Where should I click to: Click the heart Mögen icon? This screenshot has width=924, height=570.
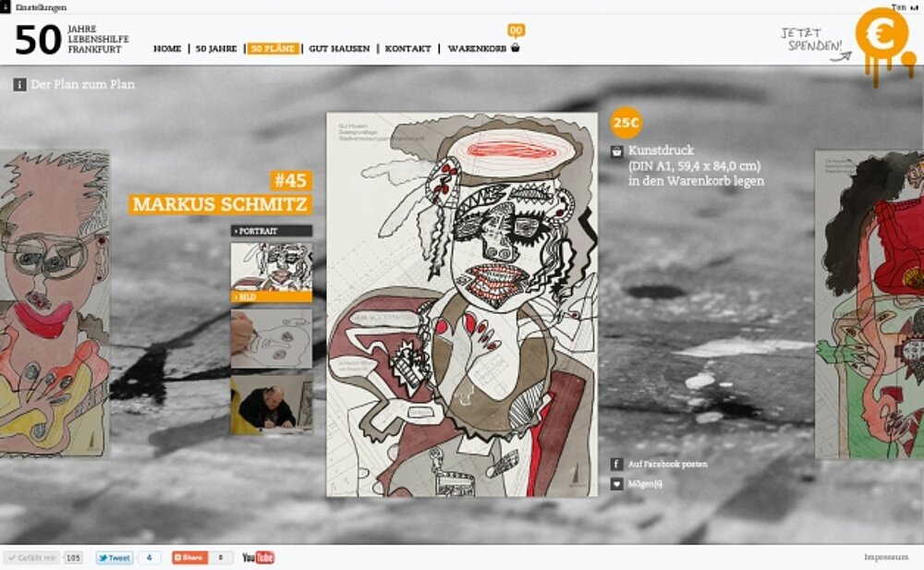(616, 483)
